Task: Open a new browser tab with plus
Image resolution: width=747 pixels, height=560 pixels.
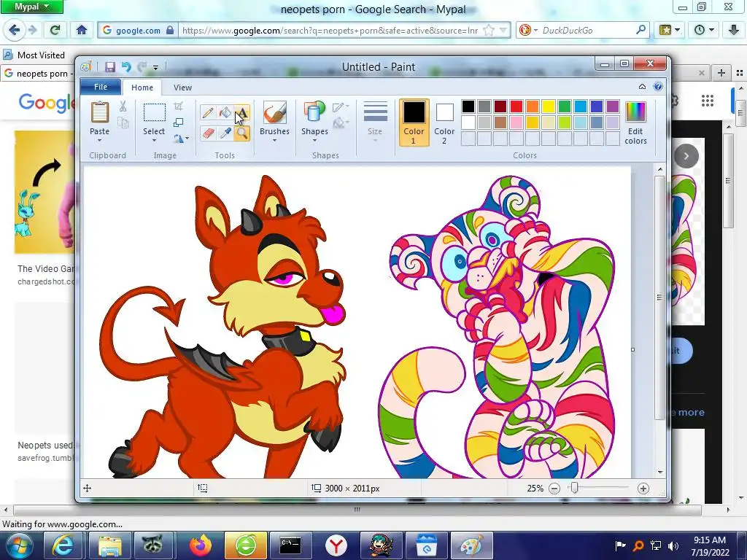Action: 721,73
